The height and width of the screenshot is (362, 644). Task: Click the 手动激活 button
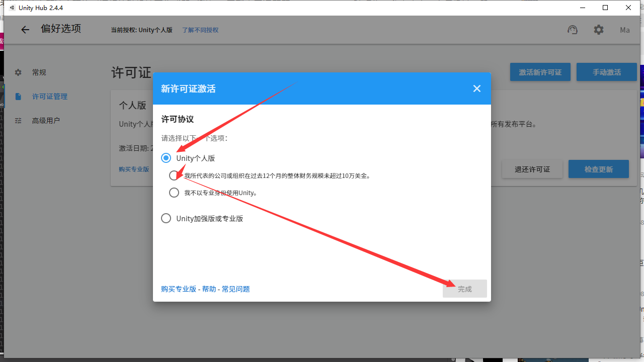[x=607, y=72]
